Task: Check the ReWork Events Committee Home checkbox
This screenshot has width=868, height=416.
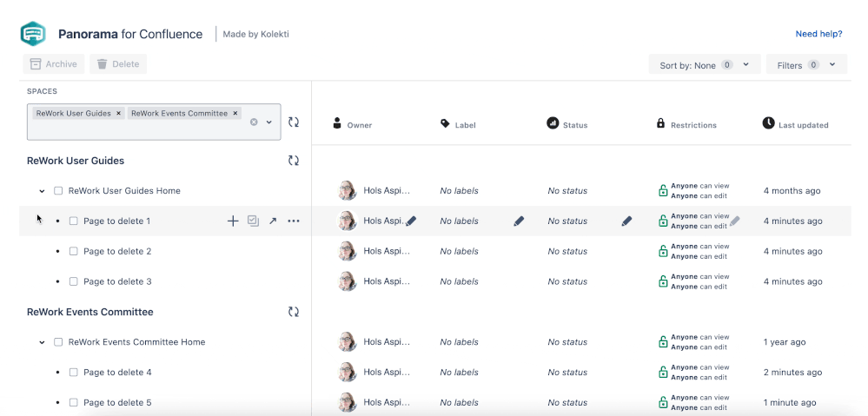Action: pyautogui.click(x=58, y=342)
